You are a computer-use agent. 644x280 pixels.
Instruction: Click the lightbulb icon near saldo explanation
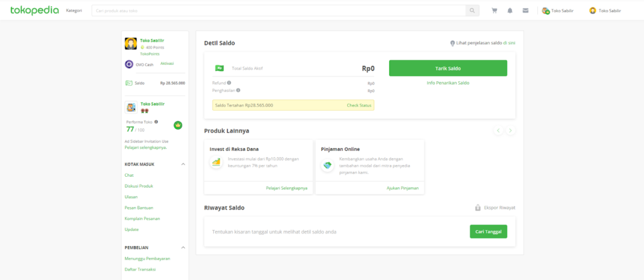453,43
